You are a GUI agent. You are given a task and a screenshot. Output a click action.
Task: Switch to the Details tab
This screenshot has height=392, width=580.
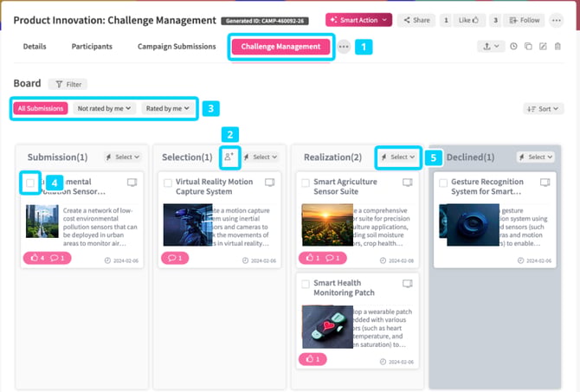(35, 46)
